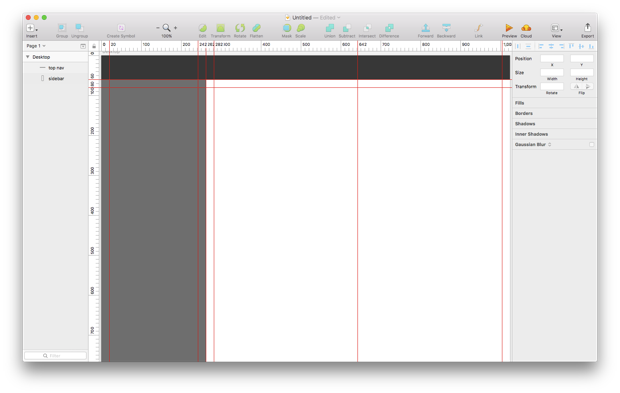This screenshot has height=393, width=620.
Task: Align layers to right edge
Action: point(561,46)
